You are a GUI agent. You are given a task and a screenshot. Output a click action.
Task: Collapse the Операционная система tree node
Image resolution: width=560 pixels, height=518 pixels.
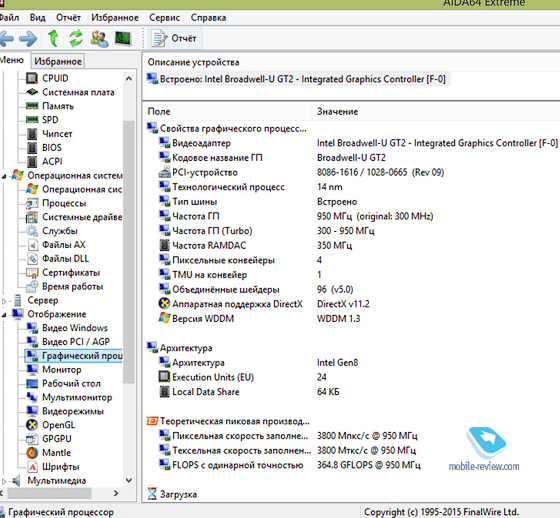[4, 176]
